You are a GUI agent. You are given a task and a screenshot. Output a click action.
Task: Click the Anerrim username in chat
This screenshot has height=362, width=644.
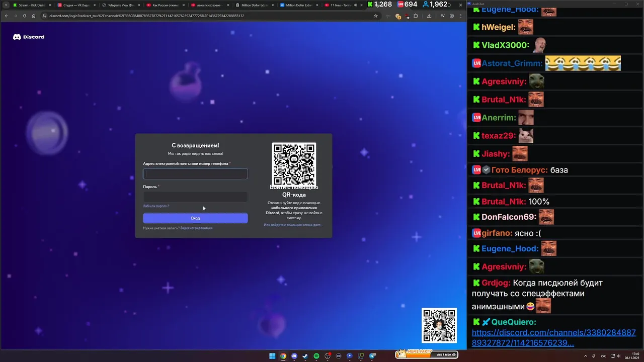[499, 118]
